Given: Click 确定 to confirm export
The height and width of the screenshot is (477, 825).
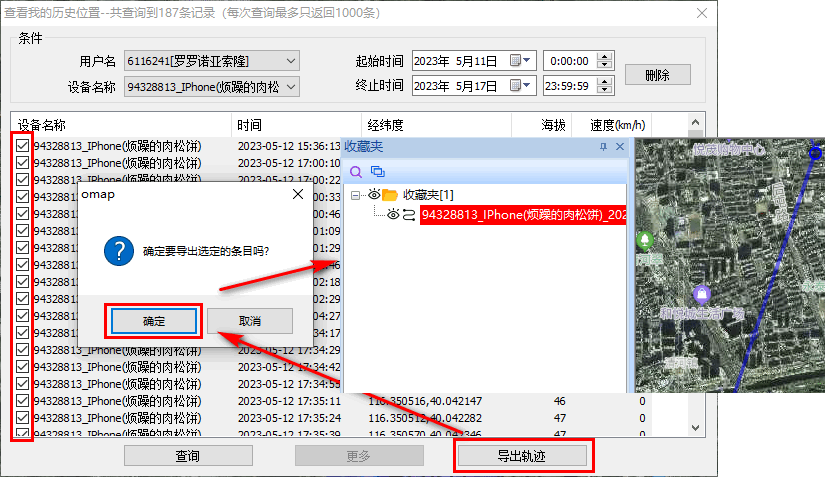Looking at the screenshot, I should (154, 321).
